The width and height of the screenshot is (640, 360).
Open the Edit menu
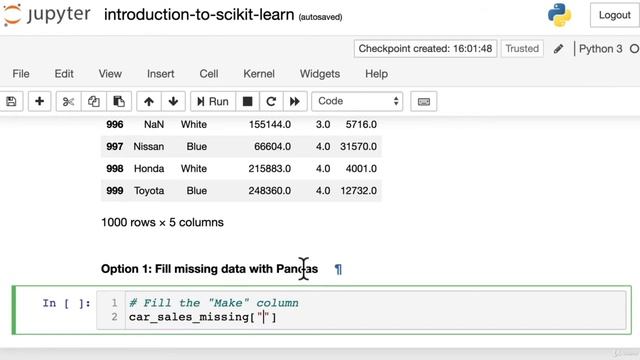pos(64,74)
